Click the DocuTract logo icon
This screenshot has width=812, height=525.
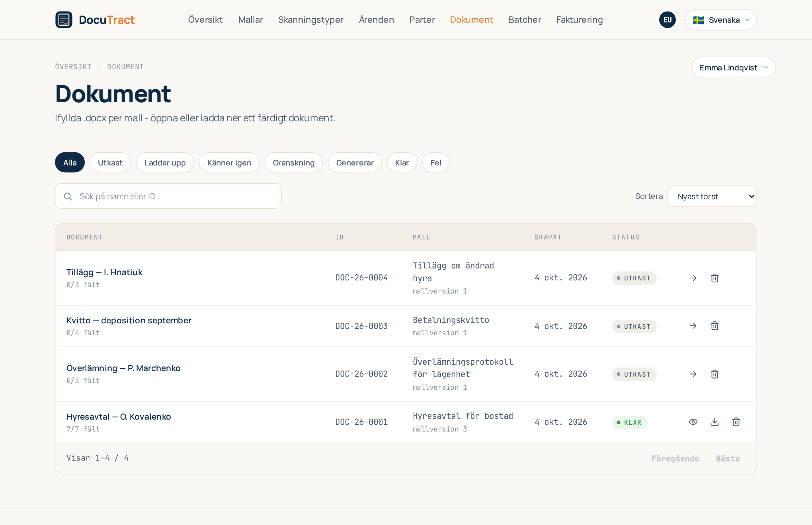(64, 20)
